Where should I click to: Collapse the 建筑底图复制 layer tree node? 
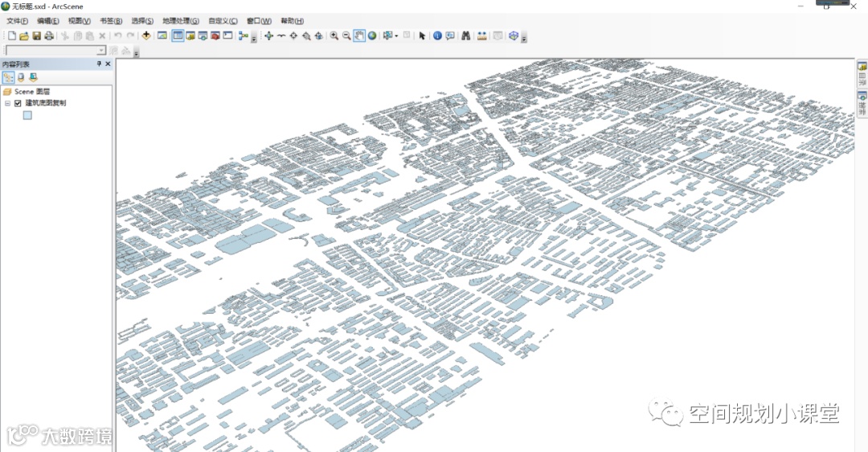click(x=7, y=103)
